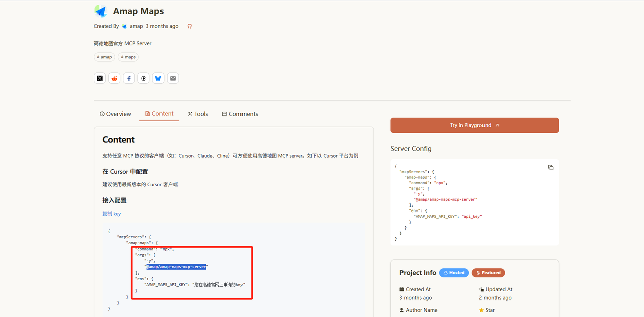Click the Amap Maps paper-plane logo

(101, 11)
